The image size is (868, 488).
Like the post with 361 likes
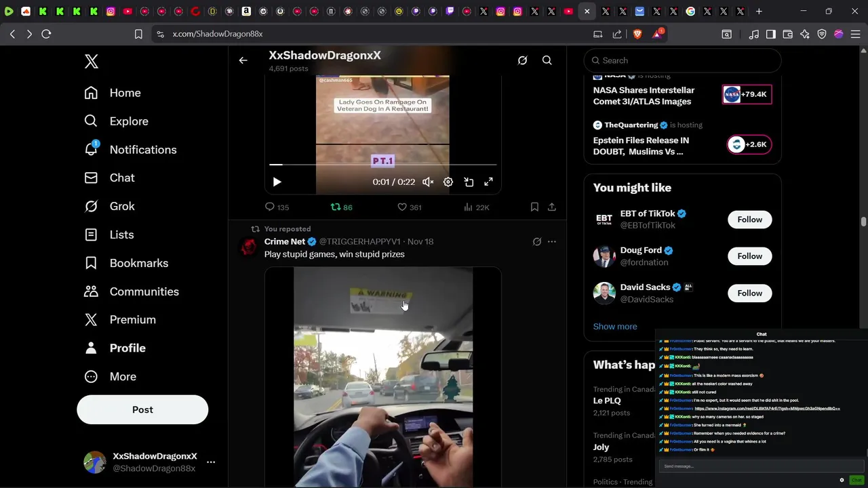click(410, 207)
